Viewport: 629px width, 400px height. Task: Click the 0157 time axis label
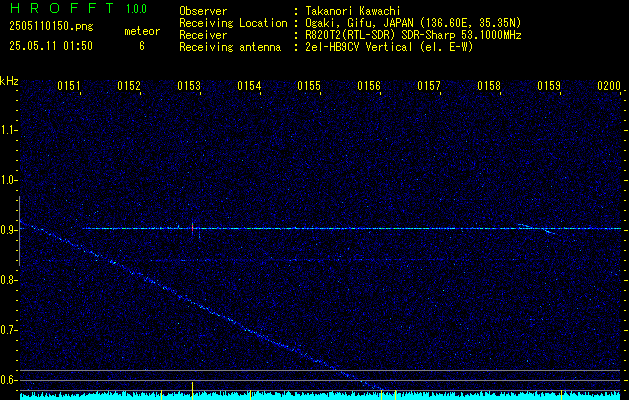[429, 86]
